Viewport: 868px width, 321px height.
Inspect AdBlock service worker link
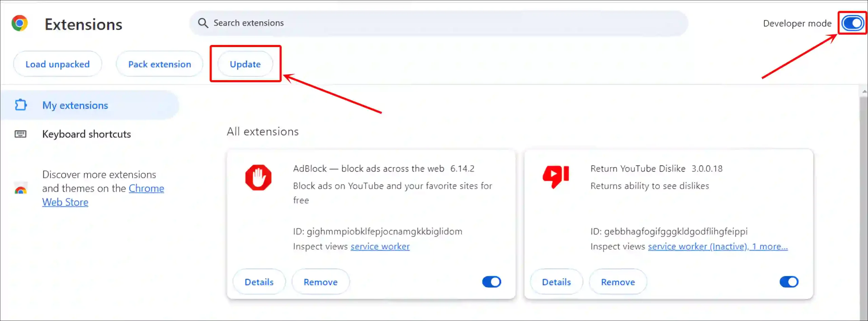[x=380, y=246]
